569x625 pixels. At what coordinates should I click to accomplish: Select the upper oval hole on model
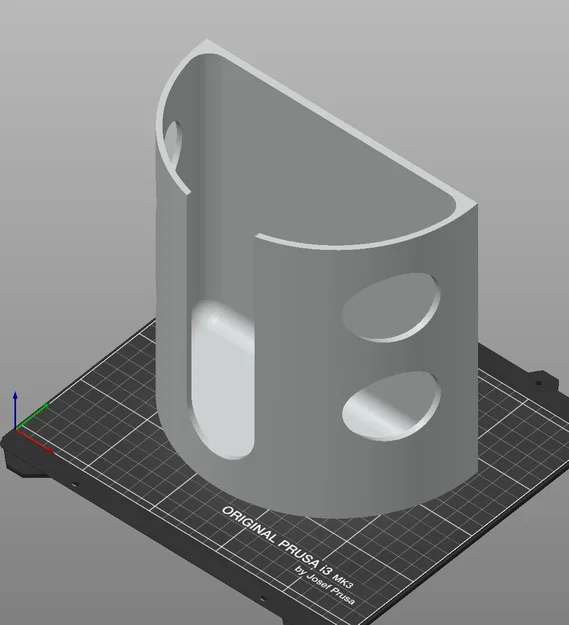pyautogui.click(x=391, y=307)
